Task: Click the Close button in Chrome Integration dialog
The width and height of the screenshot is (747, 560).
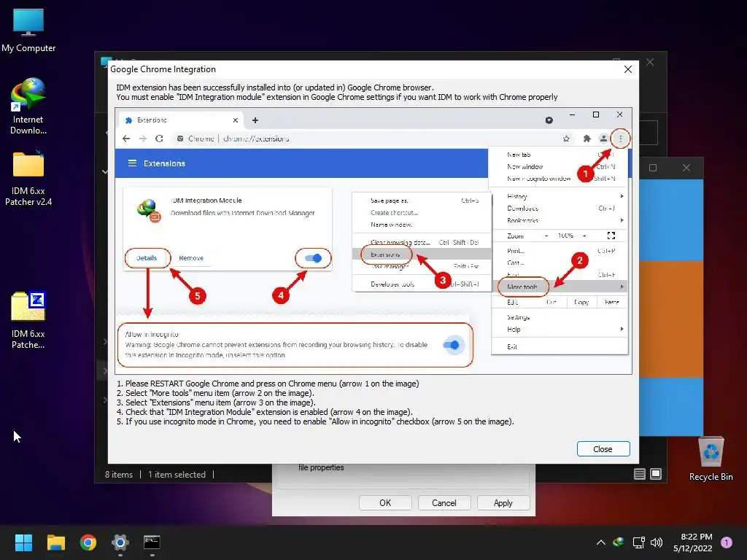Action: [x=603, y=449]
